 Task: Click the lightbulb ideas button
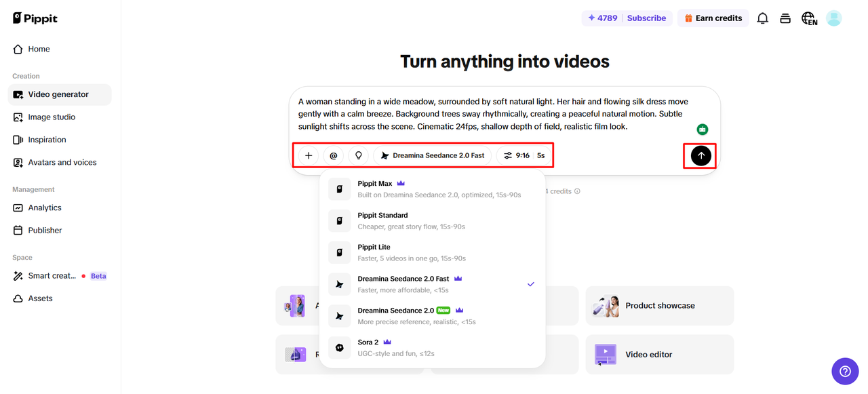point(359,155)
